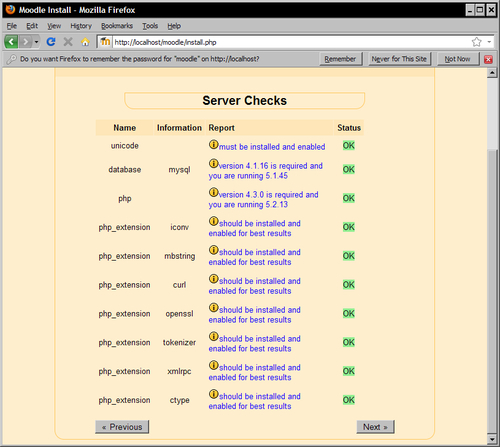500x447 pixels.
Task: Choose Remember for the moodle password
Action: coord(340,59)
